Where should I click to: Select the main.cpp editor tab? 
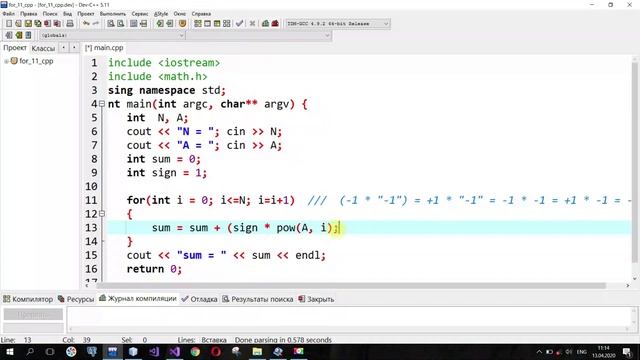104,48
